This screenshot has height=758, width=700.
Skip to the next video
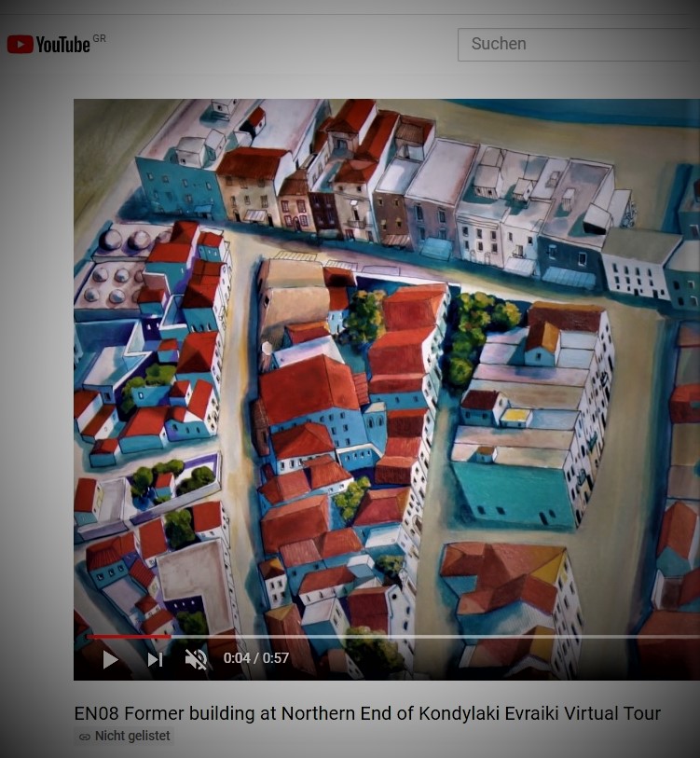coord(155,659)
